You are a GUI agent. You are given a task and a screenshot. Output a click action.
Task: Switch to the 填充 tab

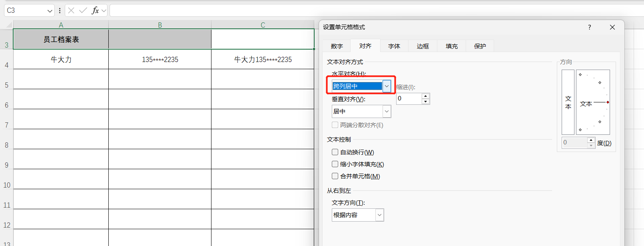(452, 46)
